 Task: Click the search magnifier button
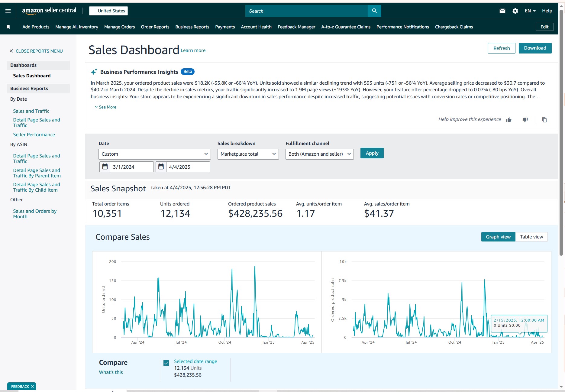click(x=374, y=11)
